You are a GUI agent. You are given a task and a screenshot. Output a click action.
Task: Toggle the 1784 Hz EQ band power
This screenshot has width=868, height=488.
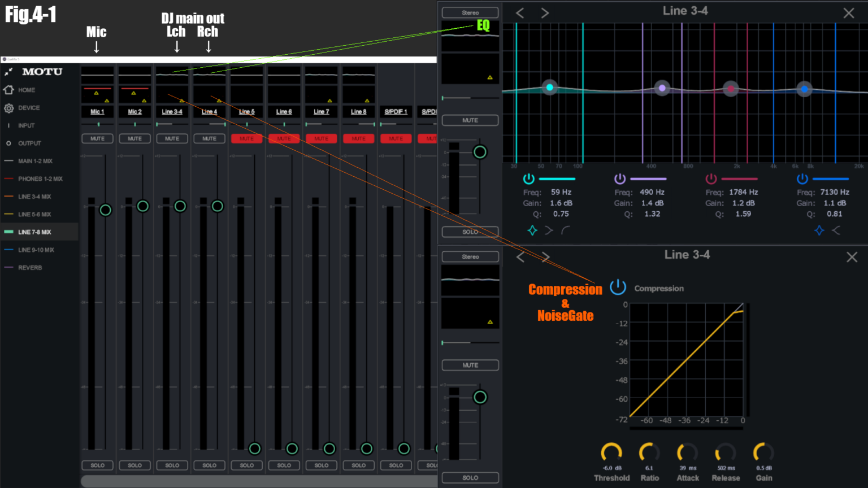coord(711,179)
